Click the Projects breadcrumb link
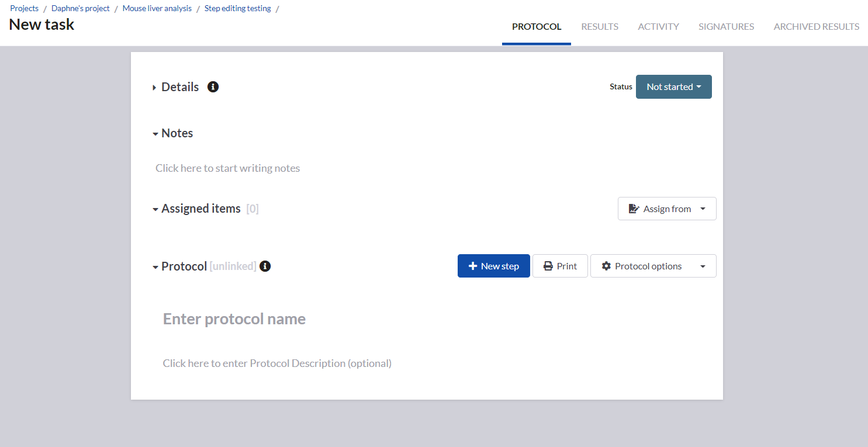The width and height of the screenshot is (868, 447). [x=24, y=8]
